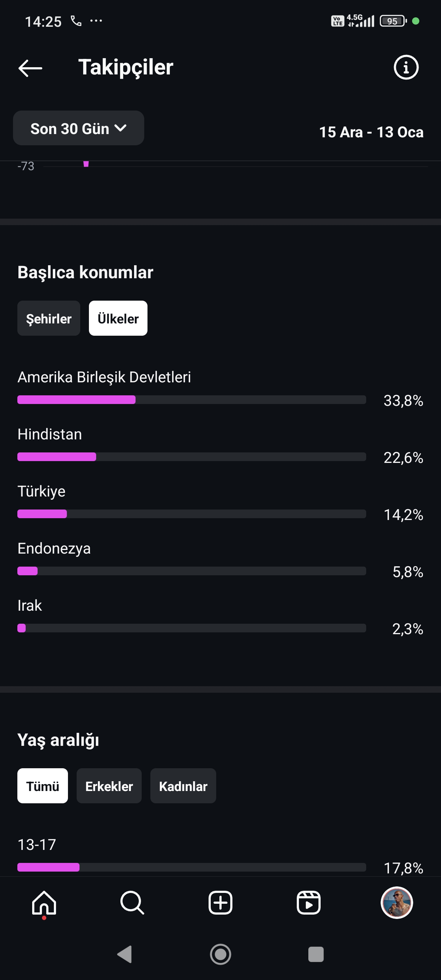The width and height of the screenshot is (441, 980).
Task: Open the profile picture avatar
Action: click(397, 902)
